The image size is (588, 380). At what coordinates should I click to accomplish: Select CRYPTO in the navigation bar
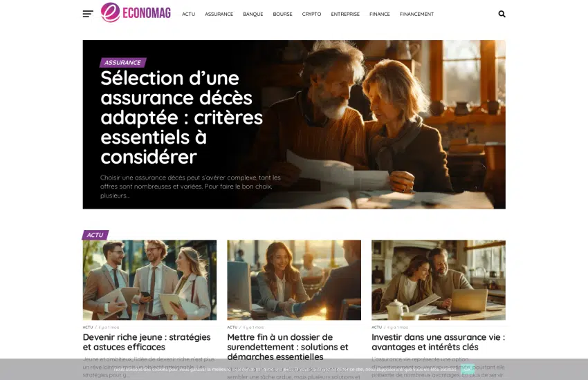[311, 15]
